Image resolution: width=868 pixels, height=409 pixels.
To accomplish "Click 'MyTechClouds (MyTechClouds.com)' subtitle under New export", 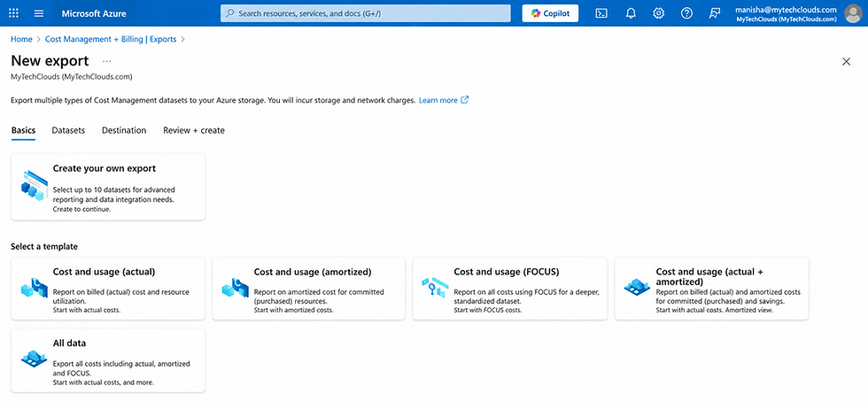I will pyautogui.click(x=72, y=76).
